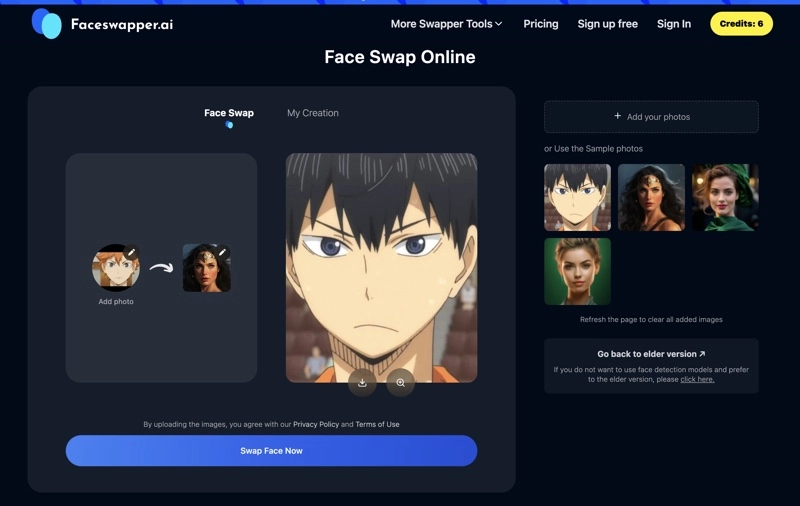Download the swapped result image
This screenshot has height=506, width=800.
coord(362,382)
